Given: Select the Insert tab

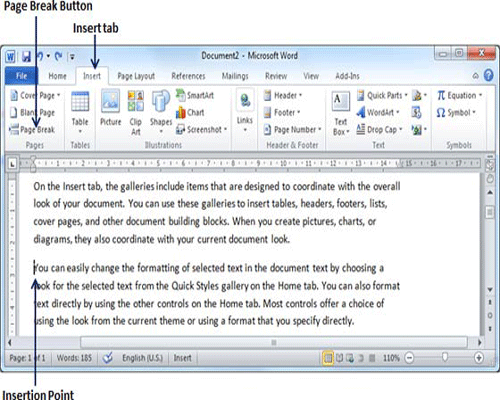Looking at the screenshot, I should pos(92,76).
